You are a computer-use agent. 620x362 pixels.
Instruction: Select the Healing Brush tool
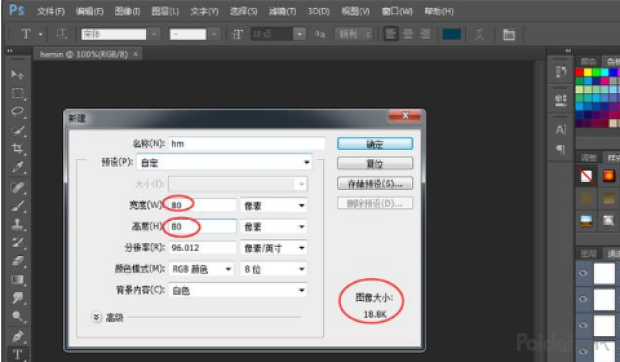(17, 187)
